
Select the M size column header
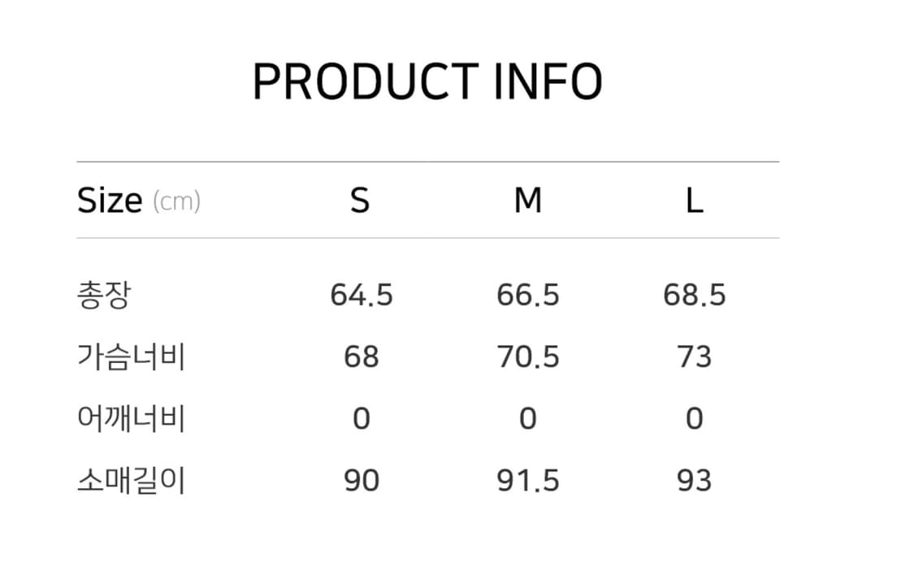tap(528, 200)
